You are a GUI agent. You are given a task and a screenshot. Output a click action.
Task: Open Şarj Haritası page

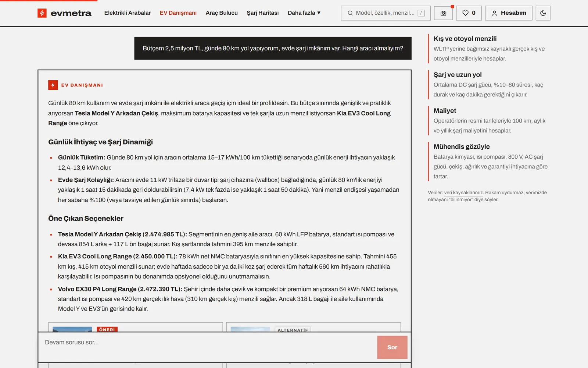click(263, 13)
